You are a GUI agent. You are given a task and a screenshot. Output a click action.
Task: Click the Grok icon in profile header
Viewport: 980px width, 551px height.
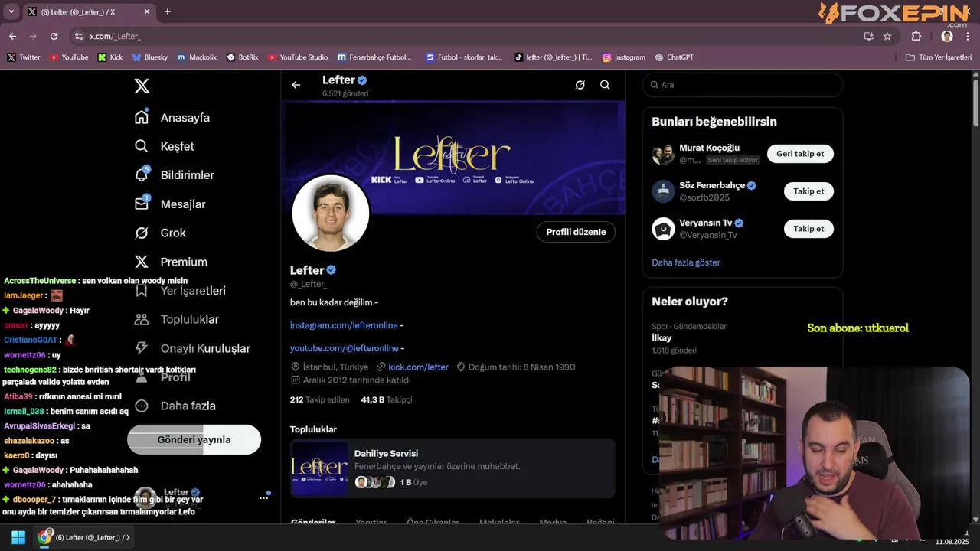coord(580,85)
